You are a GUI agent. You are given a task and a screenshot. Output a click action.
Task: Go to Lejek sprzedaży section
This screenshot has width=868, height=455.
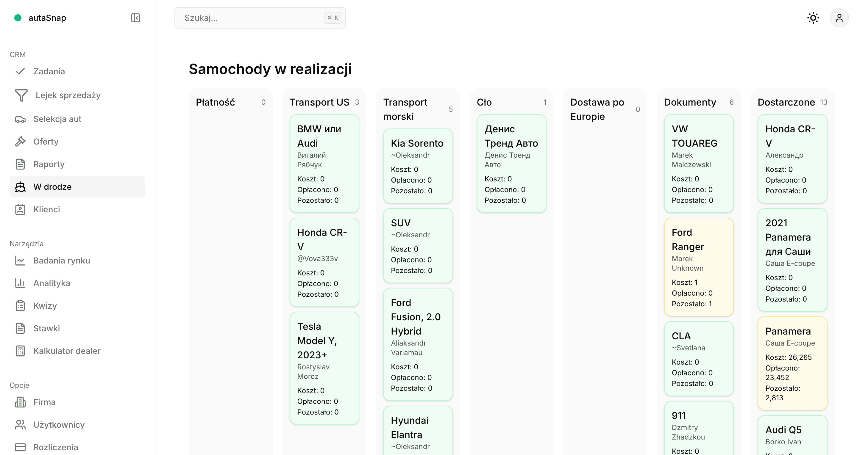[77, 95]
